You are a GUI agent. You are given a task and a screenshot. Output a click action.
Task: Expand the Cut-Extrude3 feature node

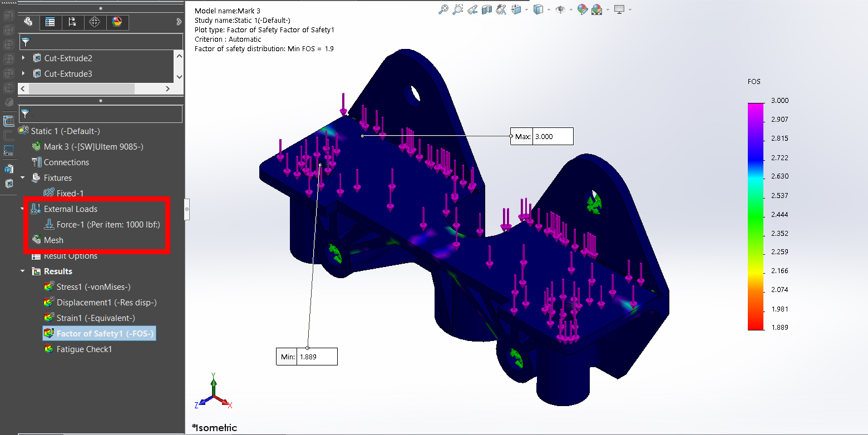click(x=23, y=73)
